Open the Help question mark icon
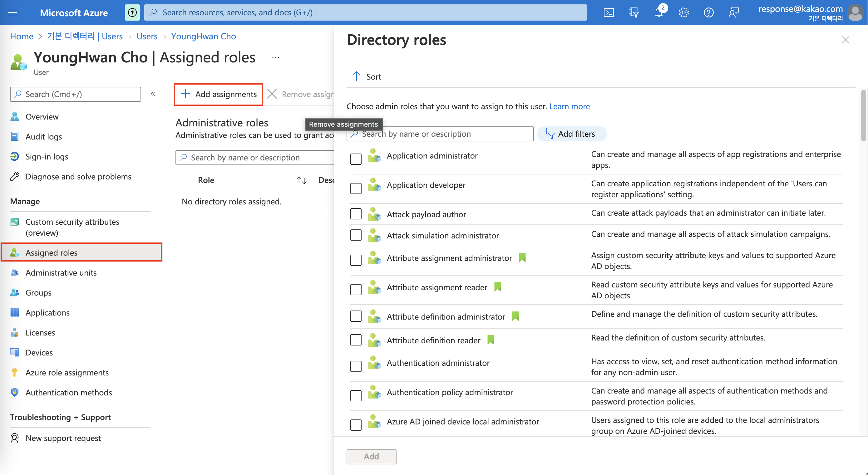 (x=709, y=12)
